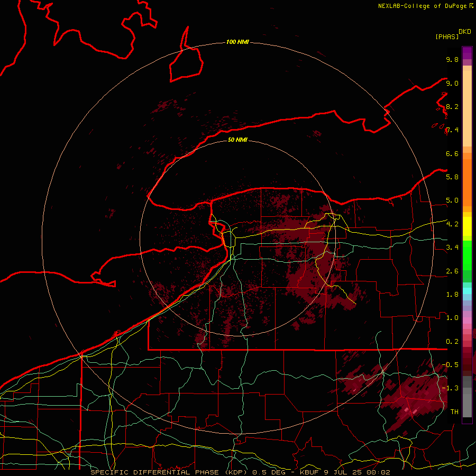Viewport: 476px width, 476px height.
Task: Click the "9.8" value on the color scale
Action: coord(452,59)
